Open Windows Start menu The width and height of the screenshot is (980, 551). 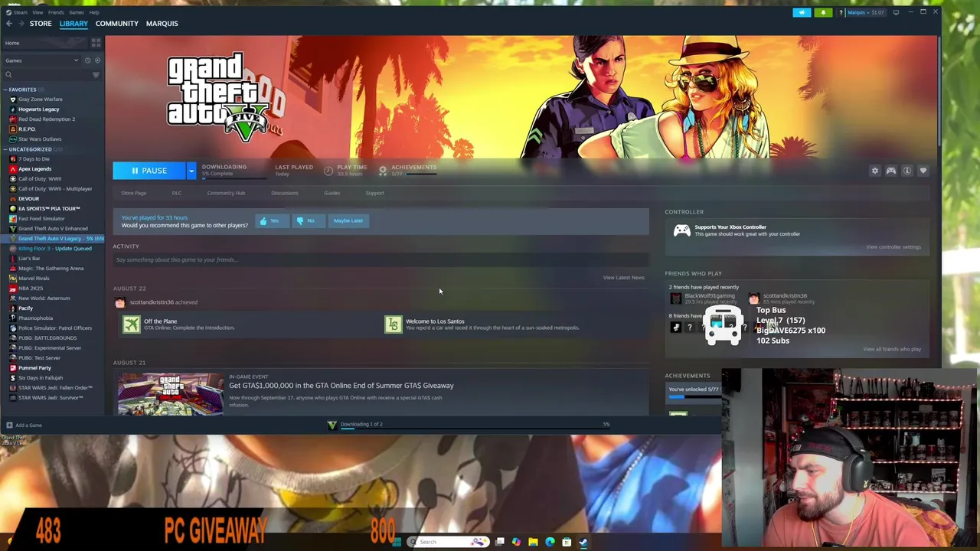(397, 542)
